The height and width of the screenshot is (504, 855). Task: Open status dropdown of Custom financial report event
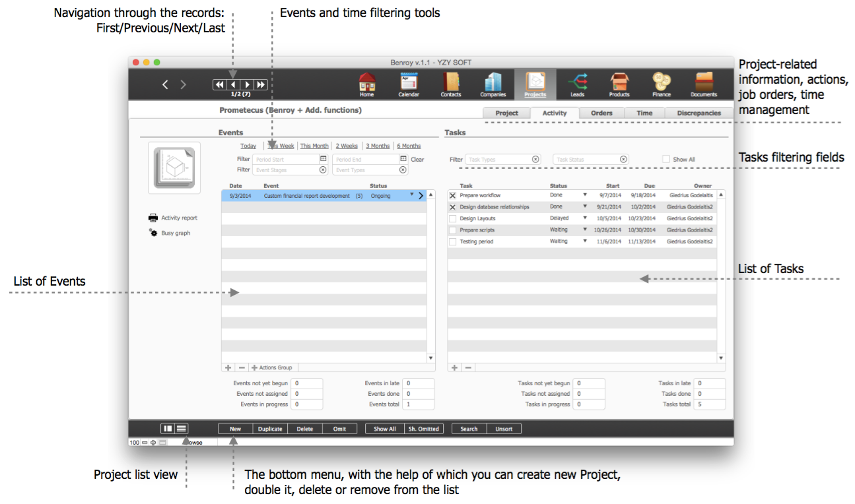[411, 195]
